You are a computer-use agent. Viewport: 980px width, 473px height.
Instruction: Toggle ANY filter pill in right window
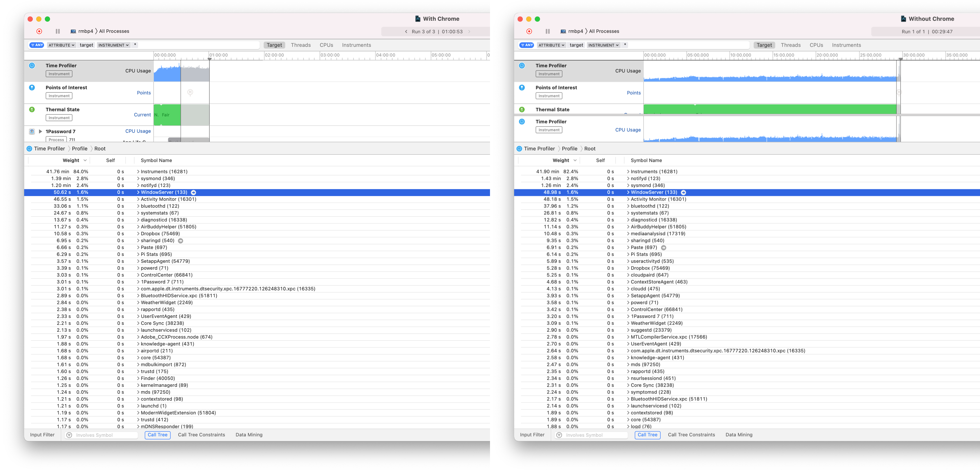pos(526,45)
